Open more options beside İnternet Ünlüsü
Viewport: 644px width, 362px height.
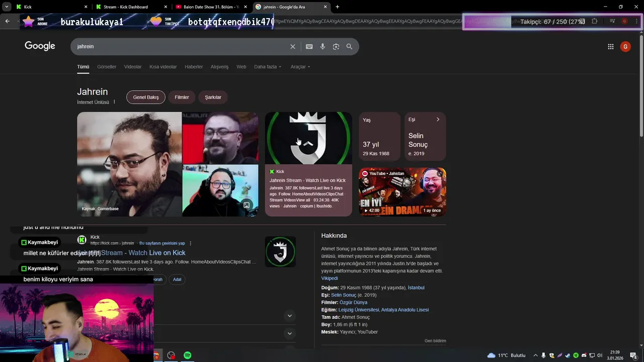(114, 102)
